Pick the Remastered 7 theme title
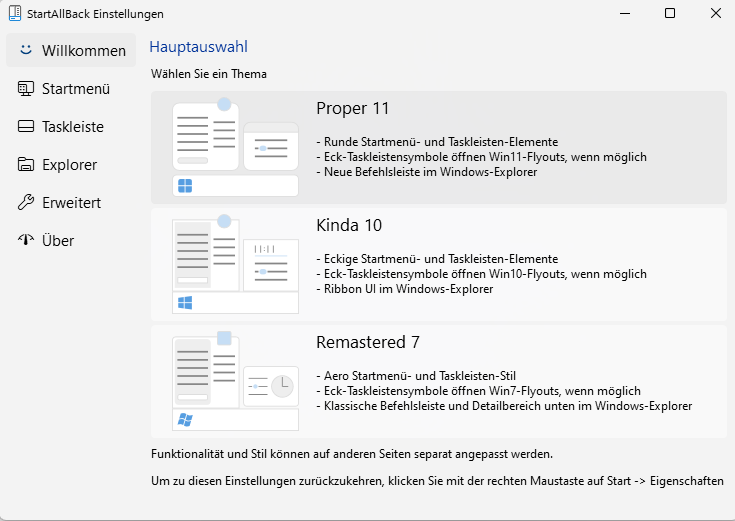The height and width of the screenshot is (521, 735). [367, 342]
